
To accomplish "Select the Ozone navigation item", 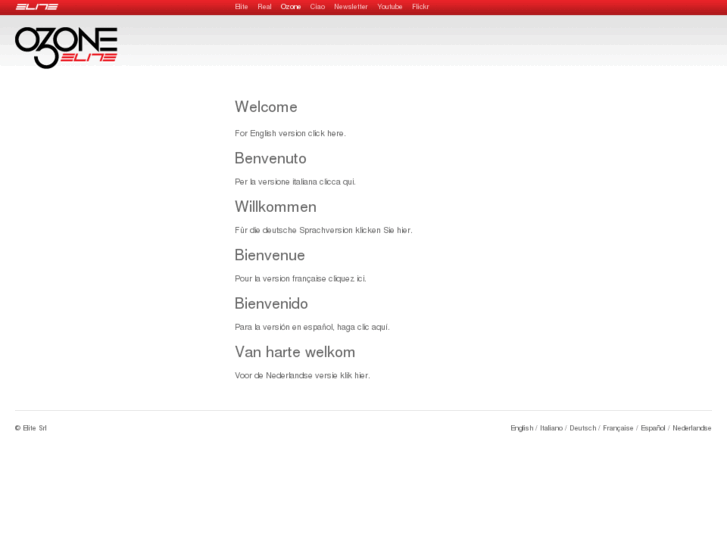I will (291, 6).
